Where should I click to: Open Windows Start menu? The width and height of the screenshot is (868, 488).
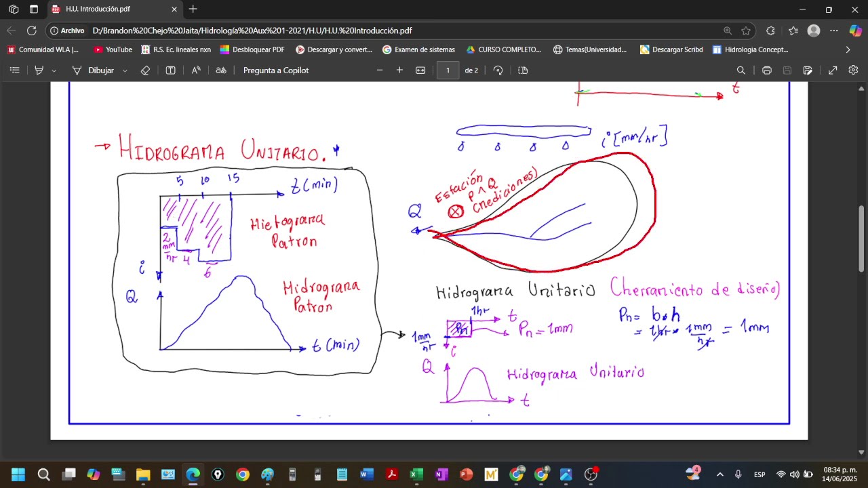[x=18, y=474]
